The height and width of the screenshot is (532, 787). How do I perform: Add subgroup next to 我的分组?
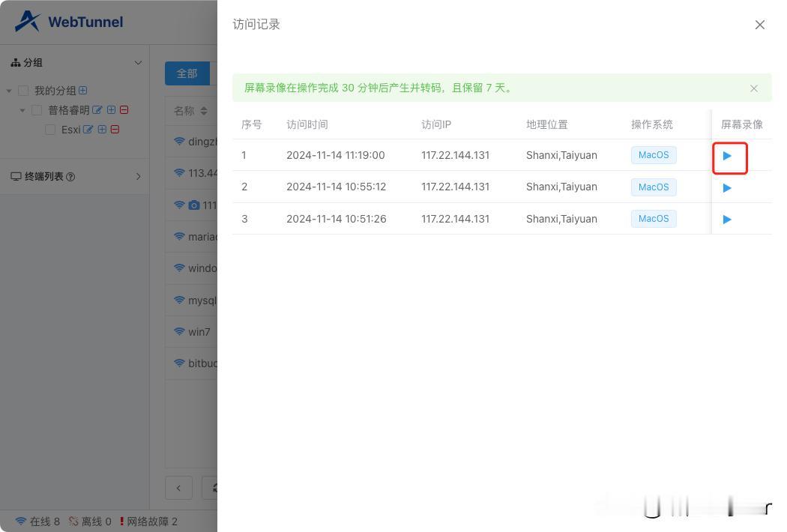[x=83, y=91]
